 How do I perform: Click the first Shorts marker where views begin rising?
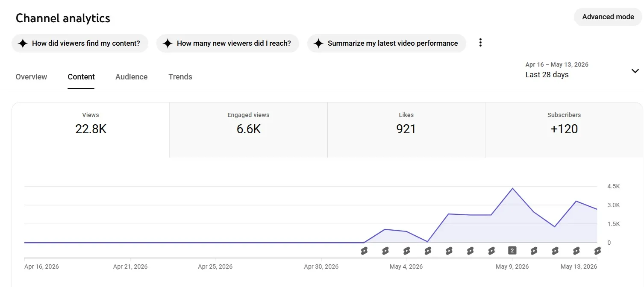point(364,251)
